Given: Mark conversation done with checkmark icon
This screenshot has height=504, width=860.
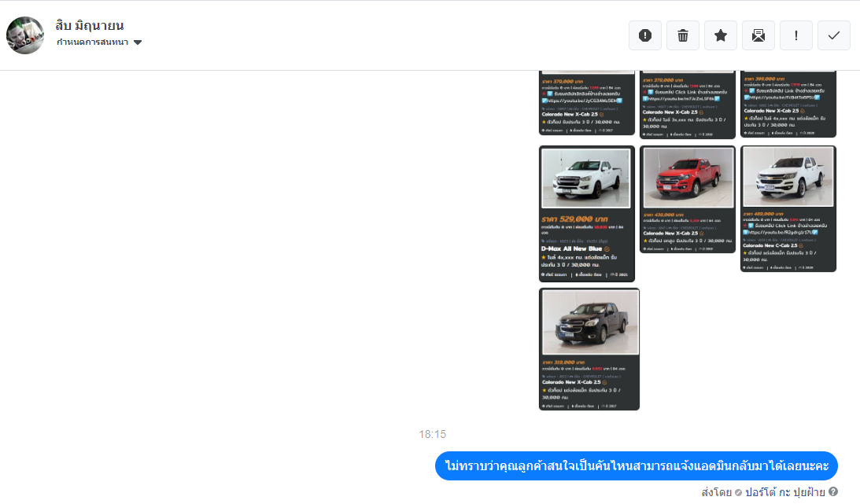Looking at the screenshot, I should tap(834, 35).
